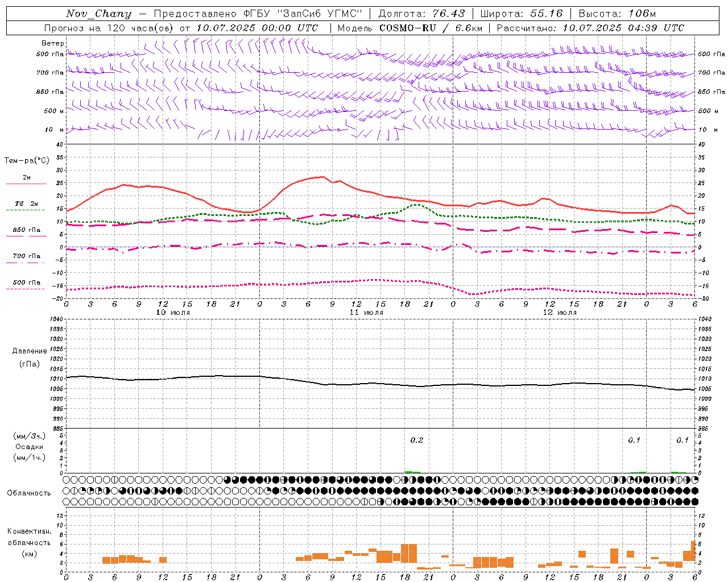Select the left 850 гПа wind level label
This screenshot has height=582, width=728.
tap(50, 92)
